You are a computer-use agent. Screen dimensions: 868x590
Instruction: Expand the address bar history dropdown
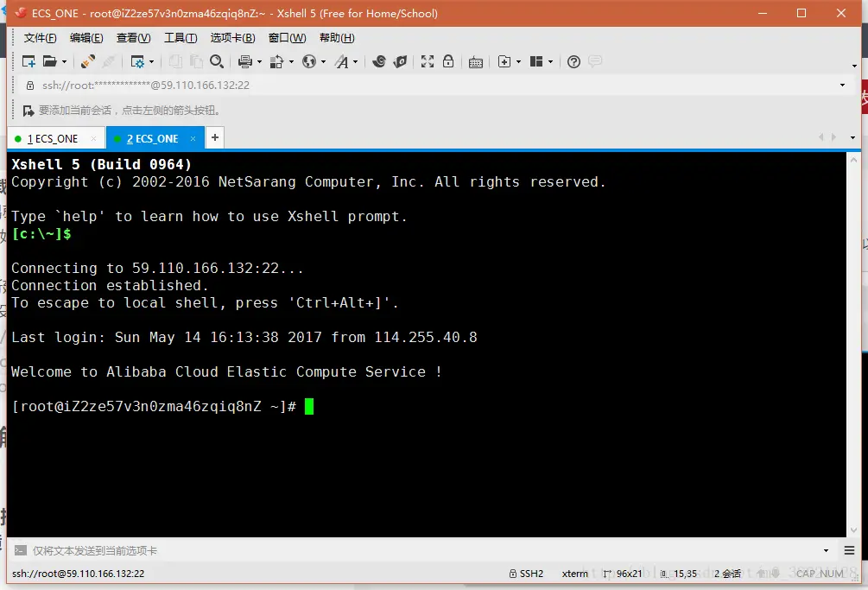[x=843, y=86]
